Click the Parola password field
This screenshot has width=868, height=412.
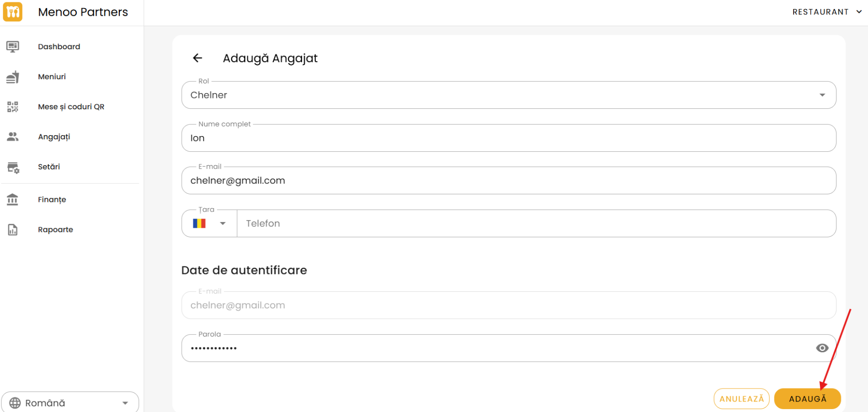click(x=429, y=348)
